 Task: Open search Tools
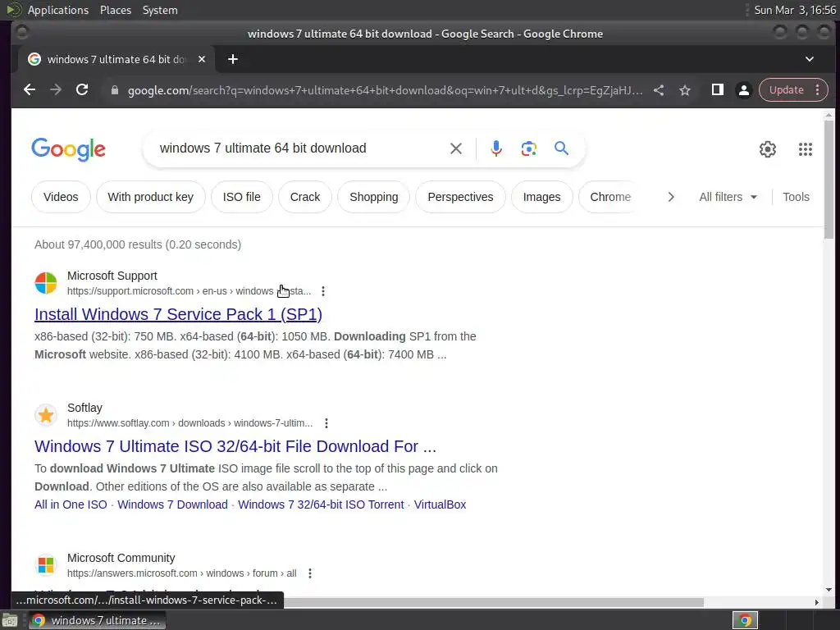pyautogui.click(x=796, y=197)
